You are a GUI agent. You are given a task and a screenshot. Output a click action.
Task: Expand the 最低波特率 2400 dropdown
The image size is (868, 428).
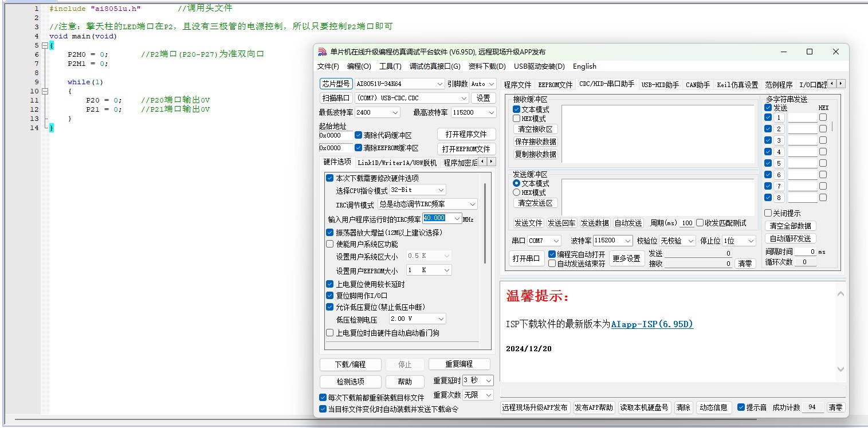395,112
